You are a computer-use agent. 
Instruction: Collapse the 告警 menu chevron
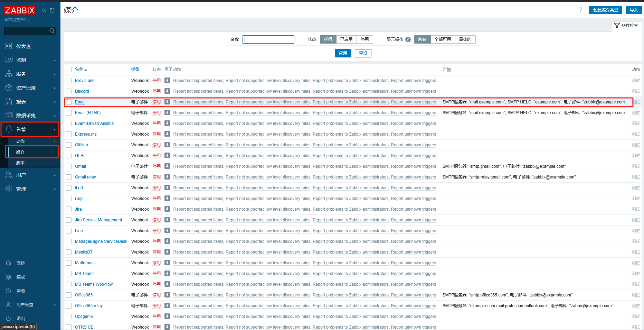coord(55,130)
